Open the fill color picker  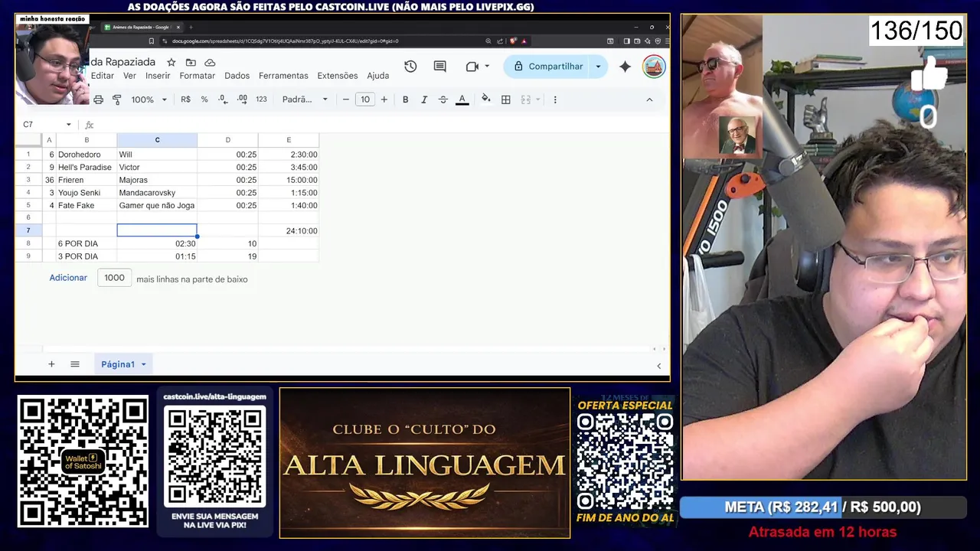485,99
